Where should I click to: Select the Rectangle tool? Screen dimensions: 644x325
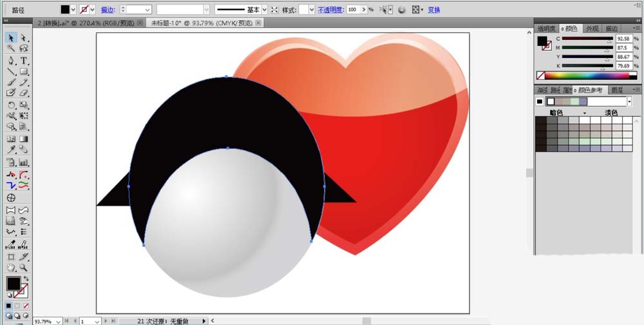24,72
